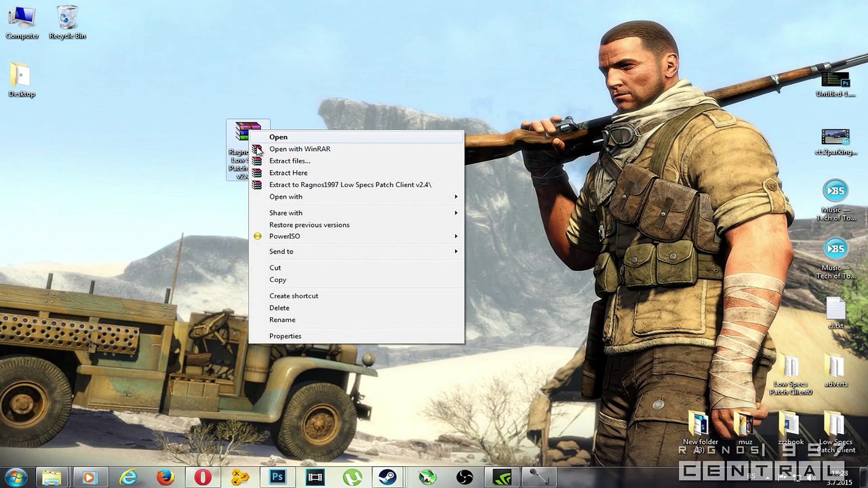
Task: Open Internet Explorer from the taskbar
Action: pyautogui.click(x=127, y=477)
